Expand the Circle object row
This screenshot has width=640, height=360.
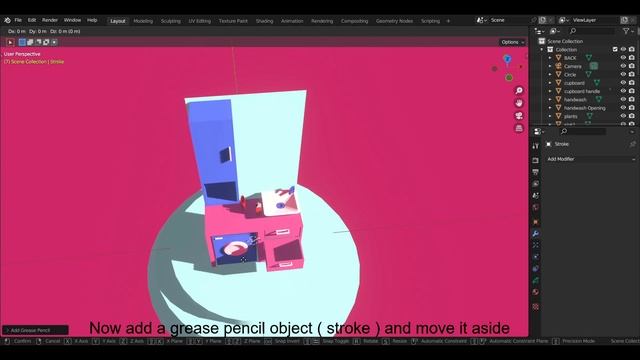[550, 75]
